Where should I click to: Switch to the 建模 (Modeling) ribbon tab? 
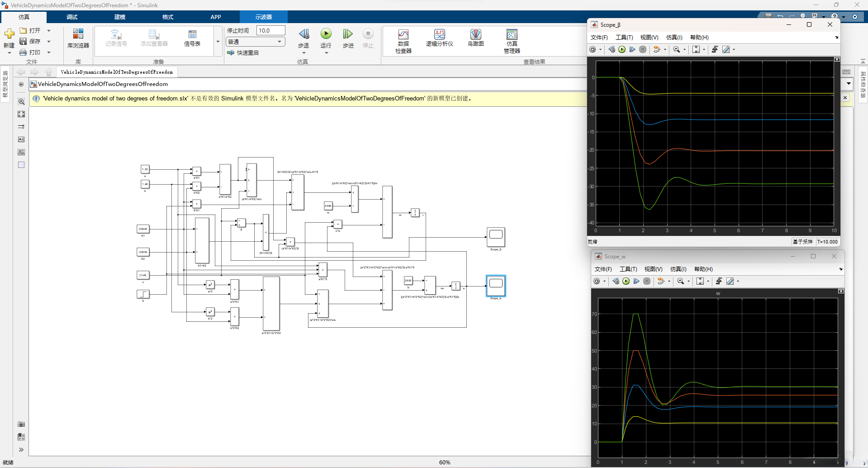(x=120, y=17)
